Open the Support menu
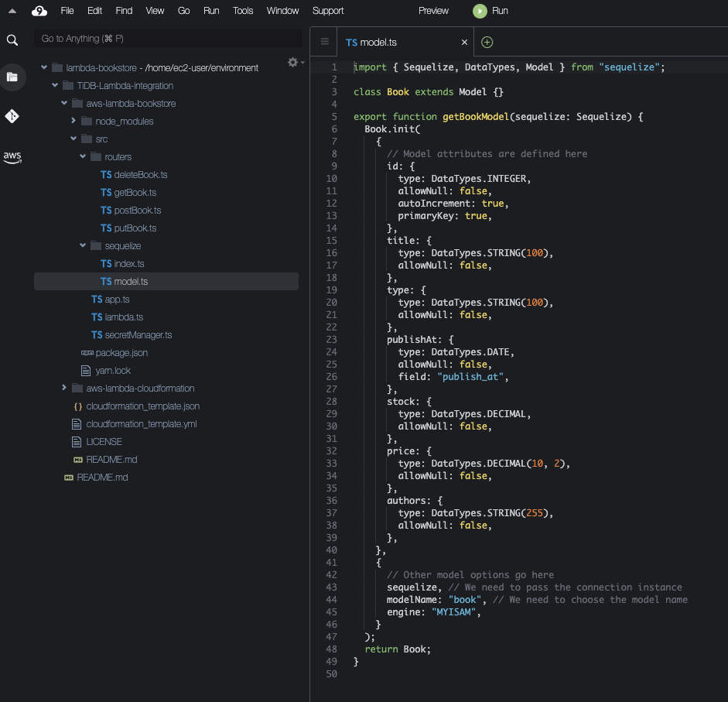Viewport: 728px width, 702px height. tap(328, 11)
